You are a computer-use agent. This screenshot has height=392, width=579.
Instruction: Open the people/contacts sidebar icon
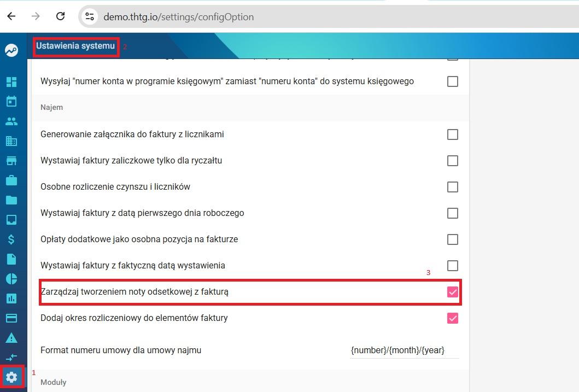pyautogui.click(x=11, y=121)
